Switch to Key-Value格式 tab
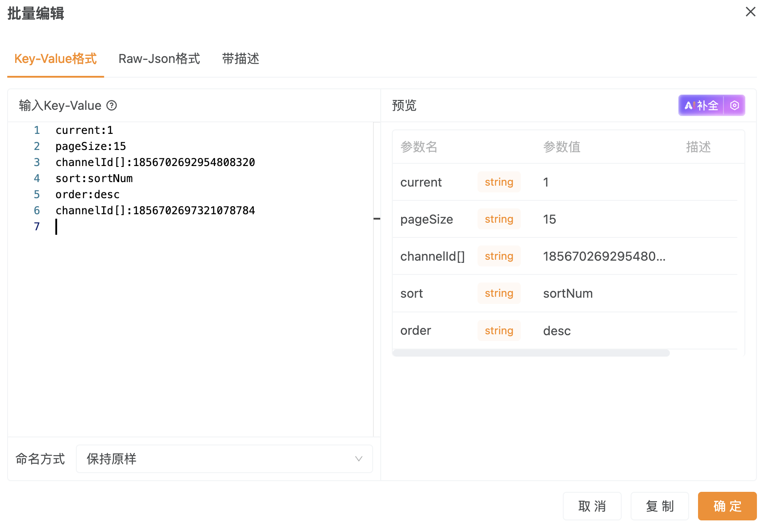Viewport: 773px width, 532px height. click(x=55, y=58)
